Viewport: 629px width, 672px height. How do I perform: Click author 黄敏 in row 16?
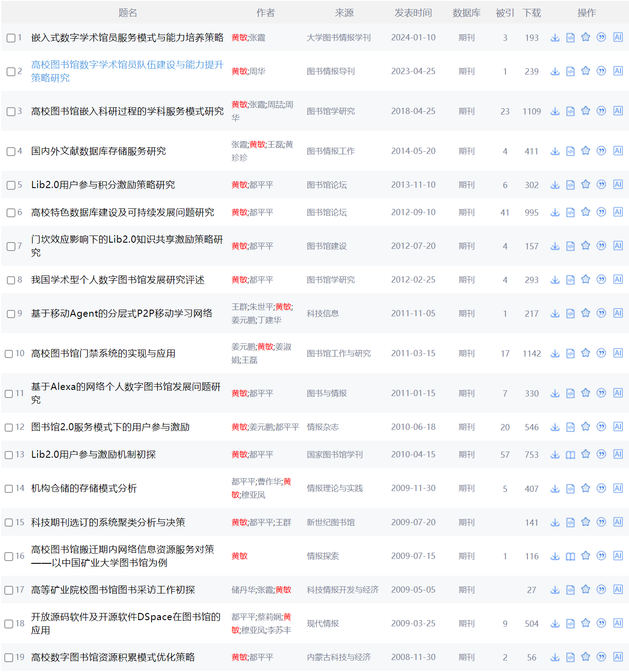pyautogui.click(x=239, y=556)
